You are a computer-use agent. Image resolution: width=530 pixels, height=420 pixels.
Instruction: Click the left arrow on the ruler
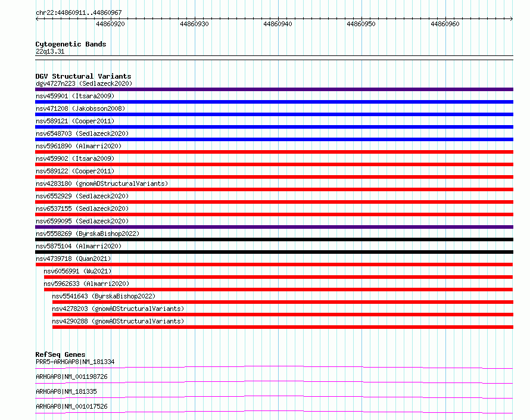(37, 18)
